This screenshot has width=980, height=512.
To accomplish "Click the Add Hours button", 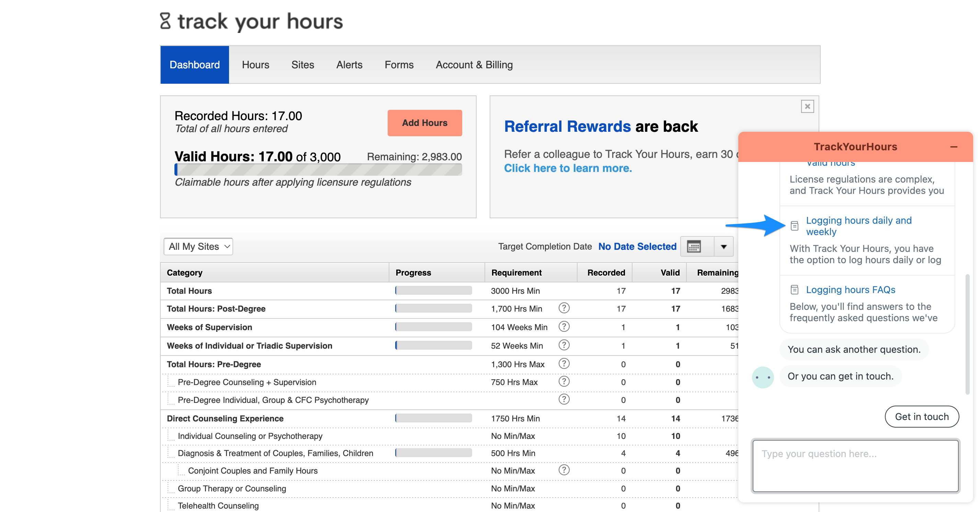I will pos(424,123).
